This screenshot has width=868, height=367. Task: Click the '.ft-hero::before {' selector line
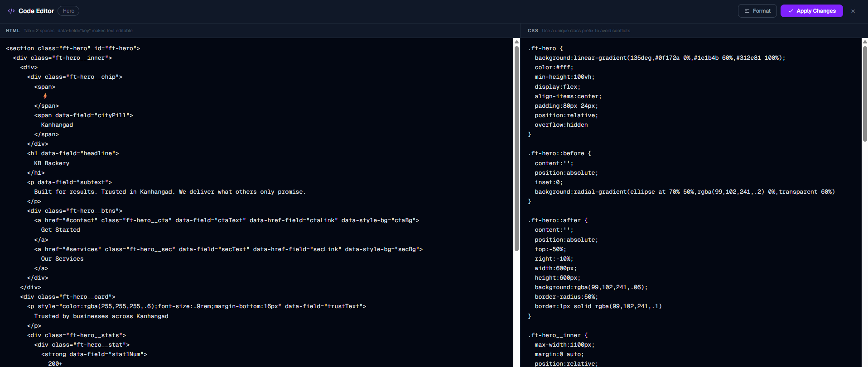(559, 153)
